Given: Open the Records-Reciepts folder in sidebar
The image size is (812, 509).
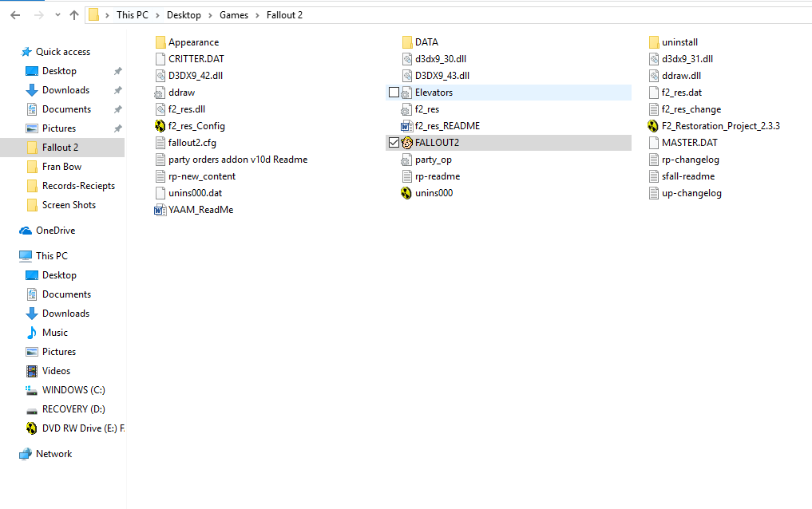Looking at the screenshot, I should [x=78, y=186].
